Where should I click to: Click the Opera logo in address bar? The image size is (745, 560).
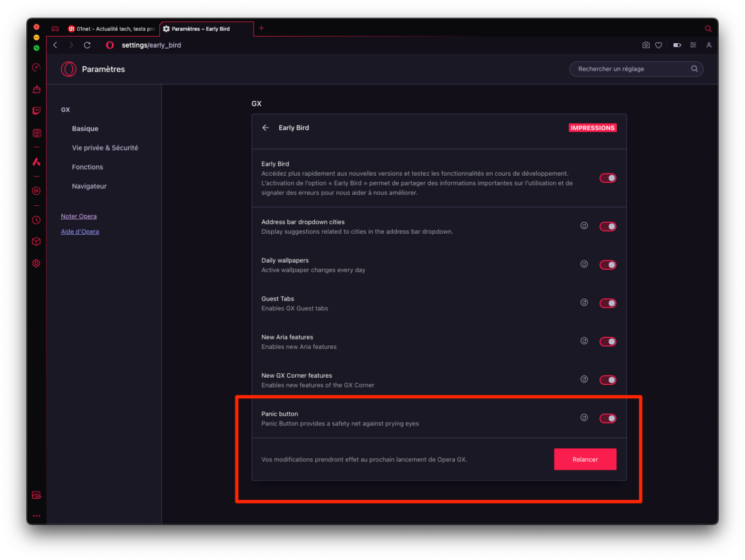110,45
